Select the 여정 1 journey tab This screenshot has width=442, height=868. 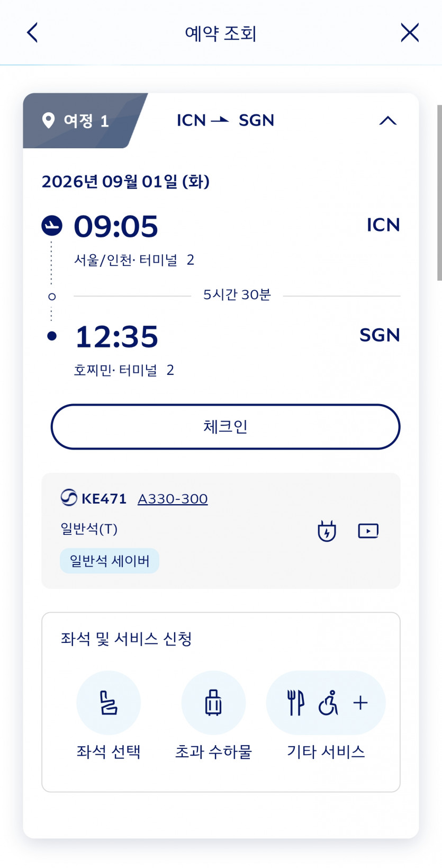(79, 121)
